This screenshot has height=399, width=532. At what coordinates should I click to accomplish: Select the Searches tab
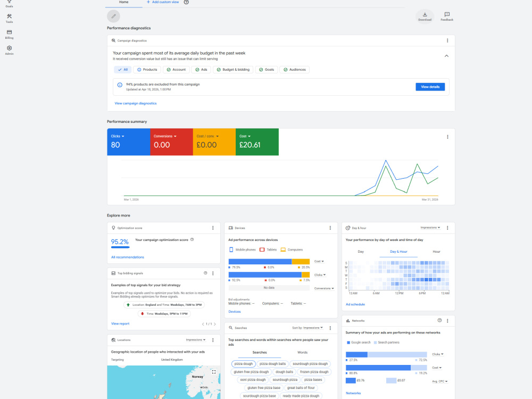click(x=260, y=353)
